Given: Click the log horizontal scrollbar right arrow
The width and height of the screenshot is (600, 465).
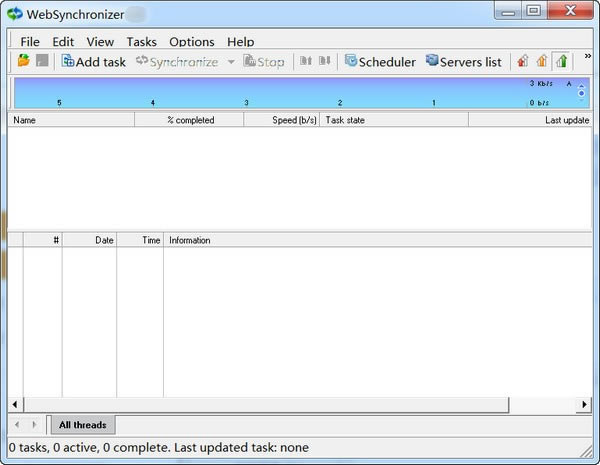Looking at the screenshot, I should 584,404.
